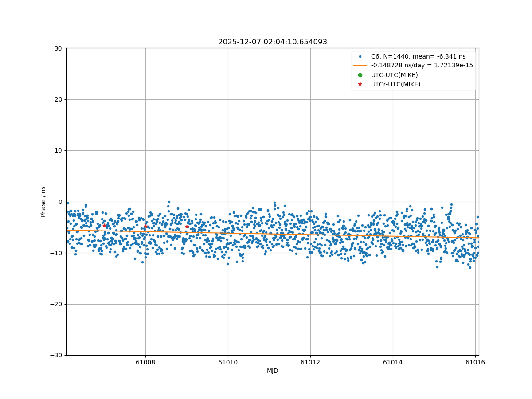The image size is (532, 399).
Task: Click the red star data point at MJD 61009
Action: pyautogui.click(x=187, y=227)
